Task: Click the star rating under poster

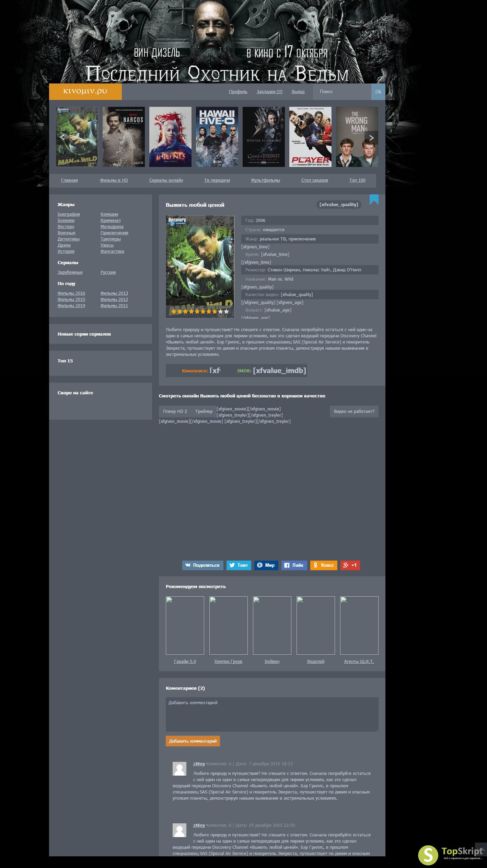Action: point(200,312)
